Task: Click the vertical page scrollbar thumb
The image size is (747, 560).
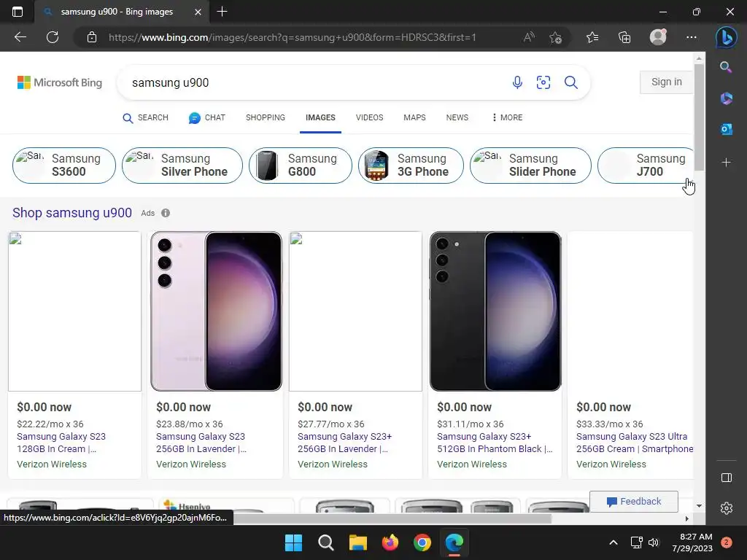Action: pyautogui.click(x=698, y=117)
